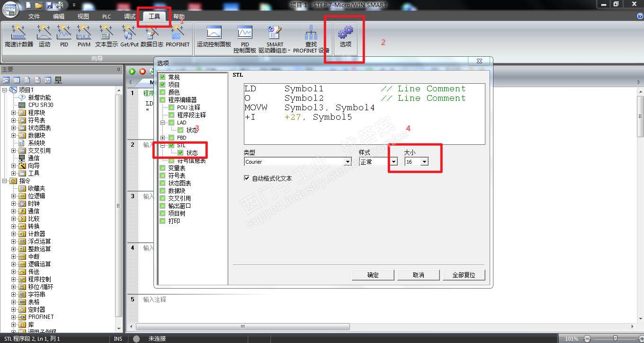
Task: Create a new project from quick access toolbar
Action: pyautogui.click(x=28, y=5)
